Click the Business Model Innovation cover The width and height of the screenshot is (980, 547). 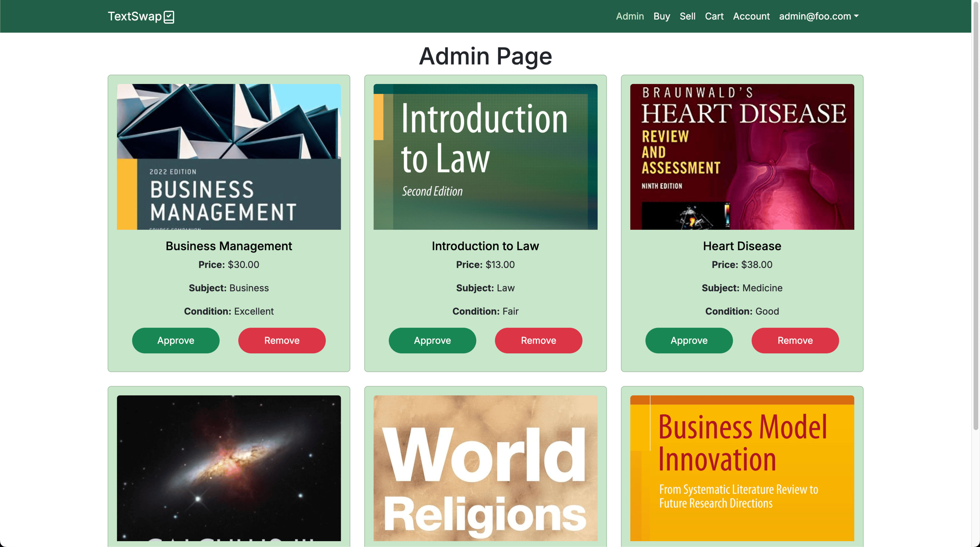742,468
